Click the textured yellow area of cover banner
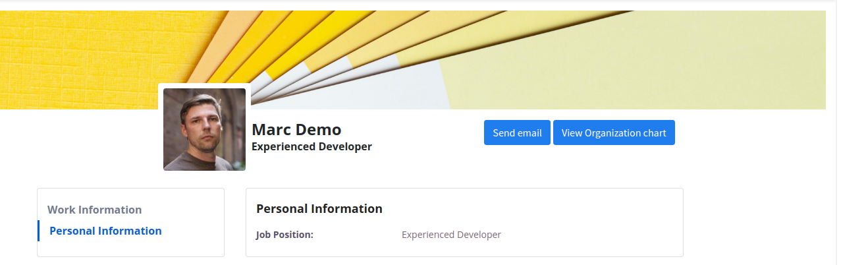Viewport: 868px width, 265px height. point(79,59)
